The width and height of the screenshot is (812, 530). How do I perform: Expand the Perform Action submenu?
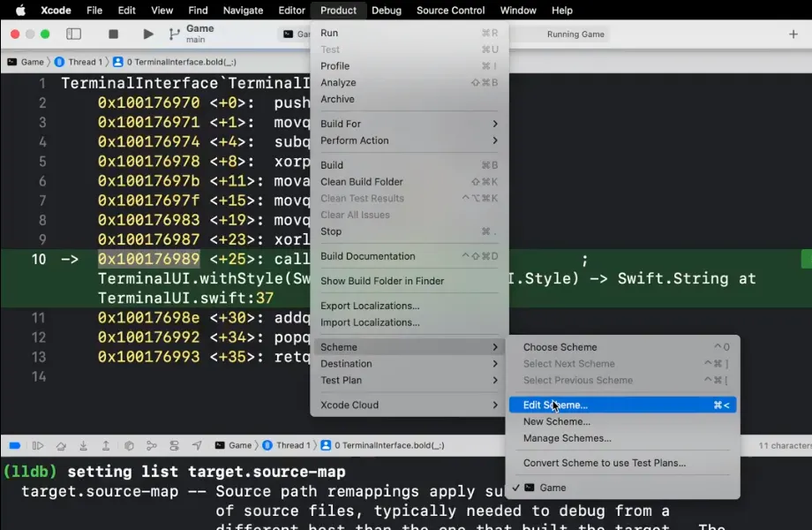coord(410,140)
